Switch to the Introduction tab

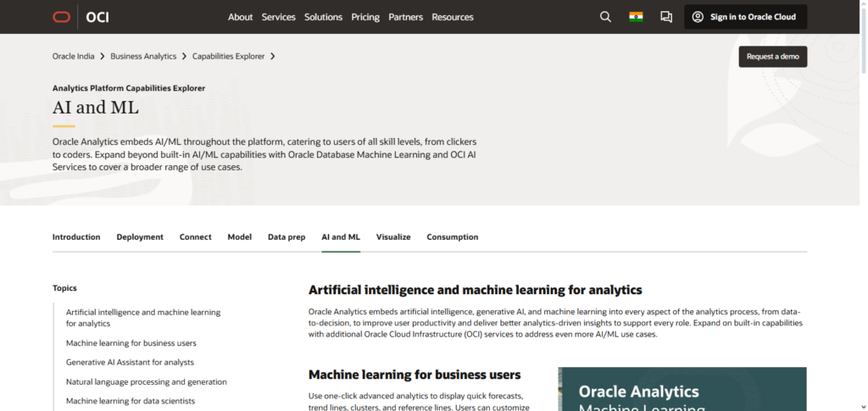point(76,236)
